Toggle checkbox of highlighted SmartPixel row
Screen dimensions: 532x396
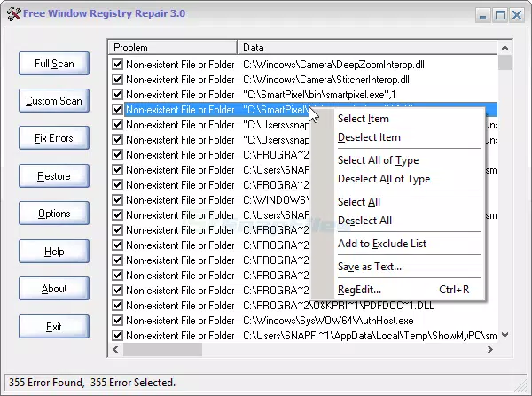click(117, 110)
